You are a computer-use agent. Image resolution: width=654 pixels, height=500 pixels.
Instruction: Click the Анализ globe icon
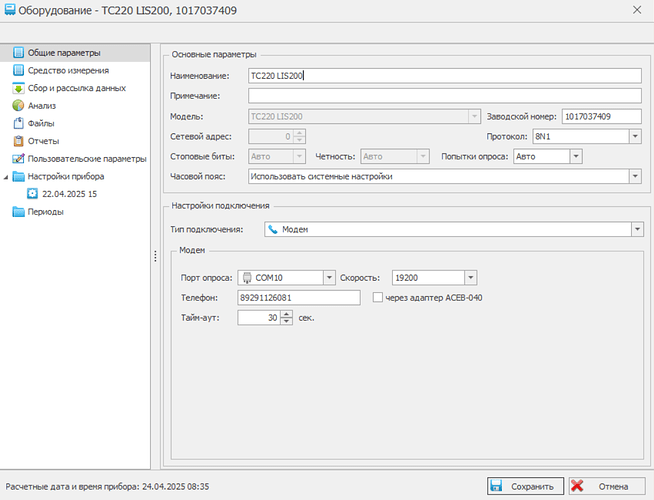pos(18,106)
